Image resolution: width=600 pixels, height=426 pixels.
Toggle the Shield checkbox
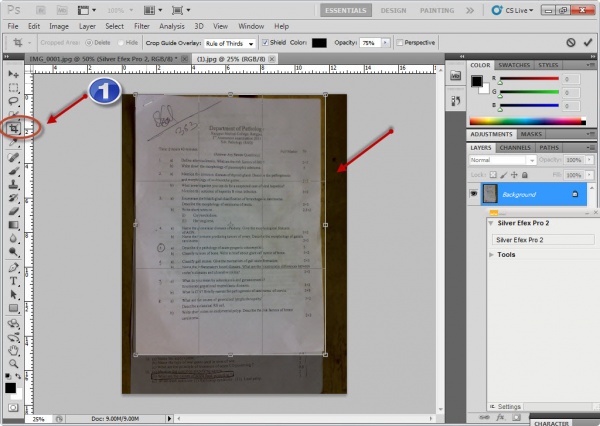(265, 43)
